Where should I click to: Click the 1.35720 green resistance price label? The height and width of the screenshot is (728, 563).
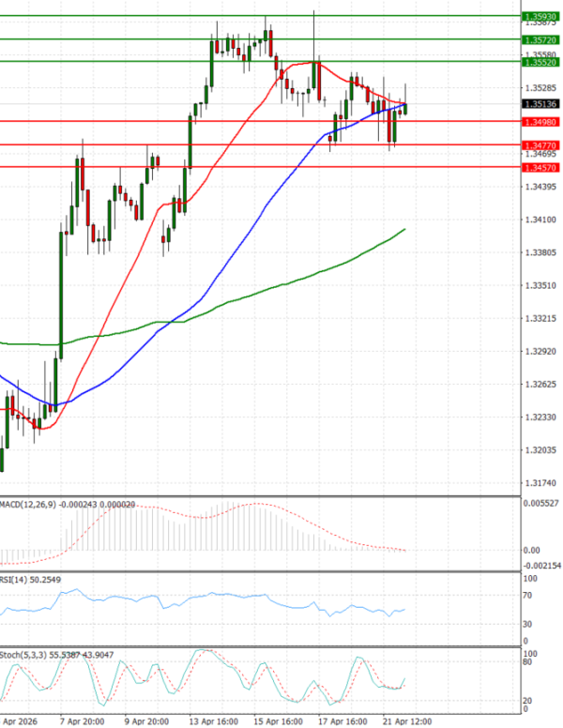[x=540, y=40]
